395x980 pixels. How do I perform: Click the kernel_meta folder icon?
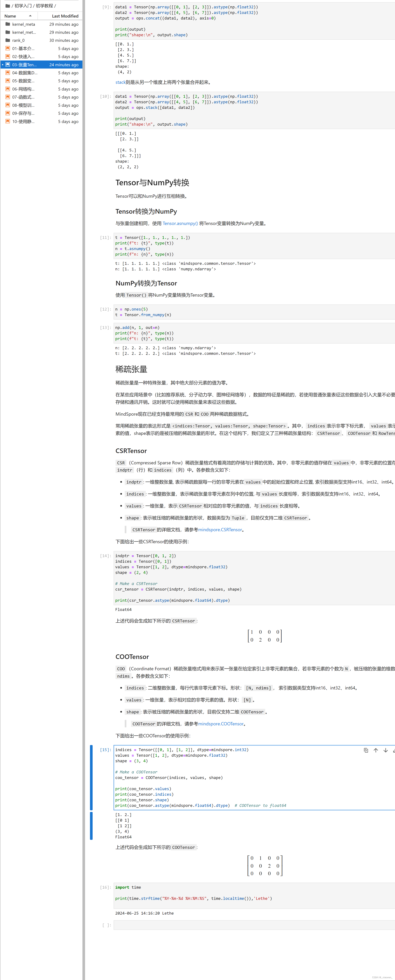point(8,24)
